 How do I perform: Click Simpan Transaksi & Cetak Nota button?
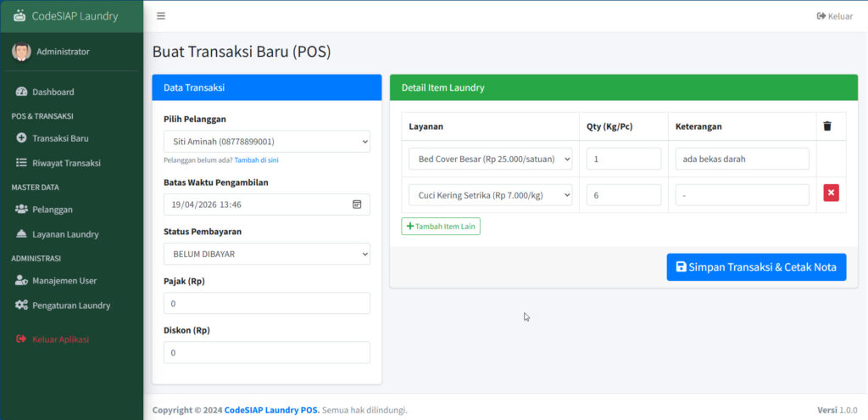click(x=756, y=267)
